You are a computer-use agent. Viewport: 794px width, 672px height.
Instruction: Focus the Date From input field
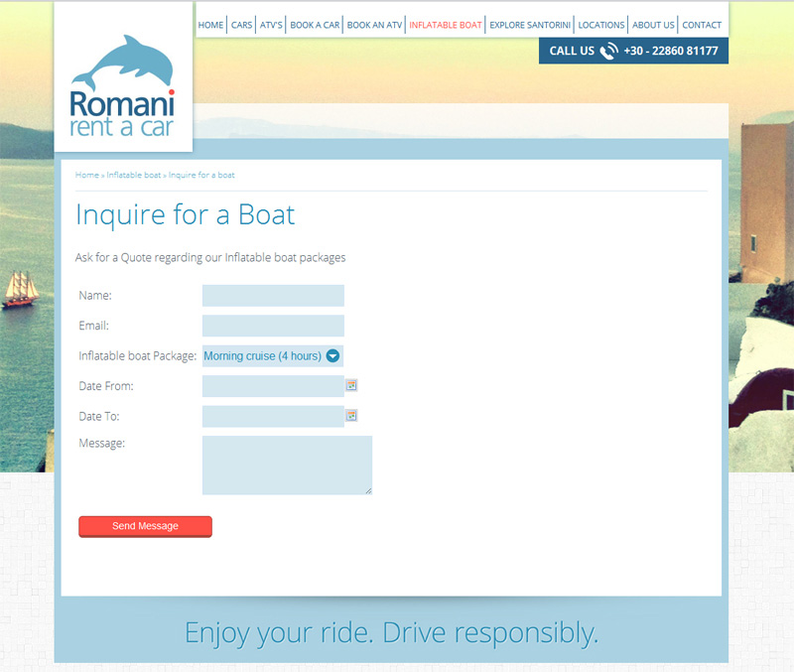pyautogui.click(x=273, y=386)
